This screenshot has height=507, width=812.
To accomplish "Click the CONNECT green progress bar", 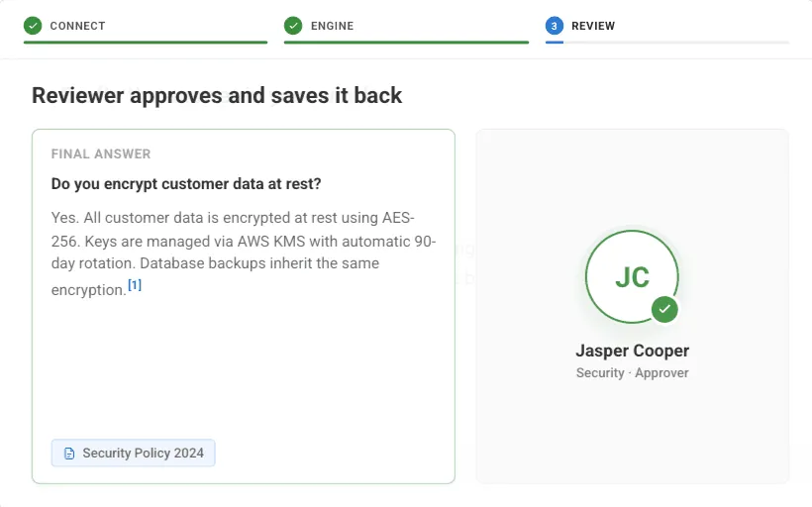I will coord(146,43).
